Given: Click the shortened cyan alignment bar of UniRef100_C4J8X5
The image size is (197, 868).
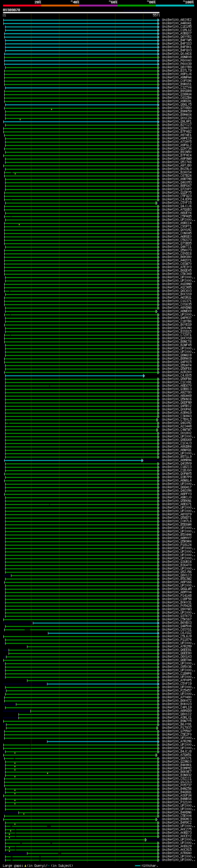Looking at the screenshot, I should click(75, 376).
